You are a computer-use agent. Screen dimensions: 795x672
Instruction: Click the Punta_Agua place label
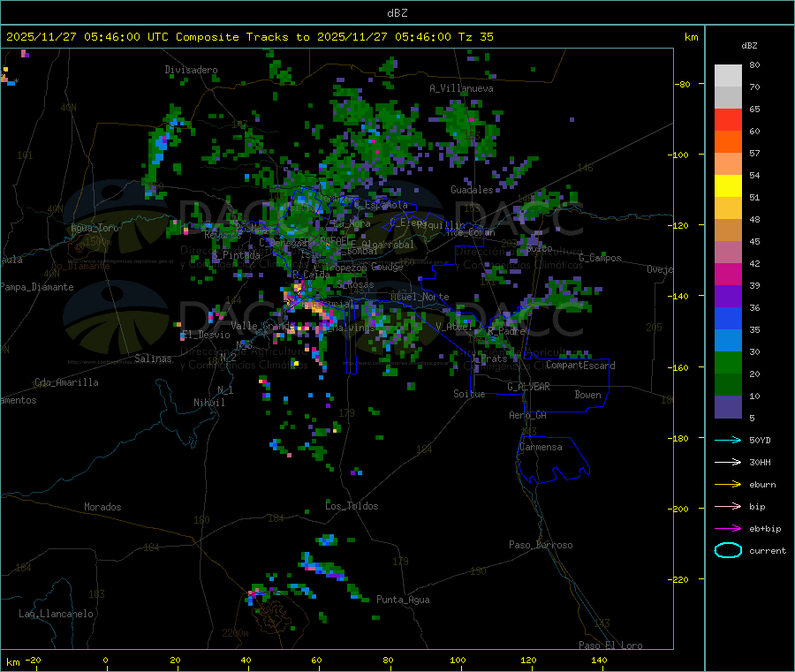[403, 600]
